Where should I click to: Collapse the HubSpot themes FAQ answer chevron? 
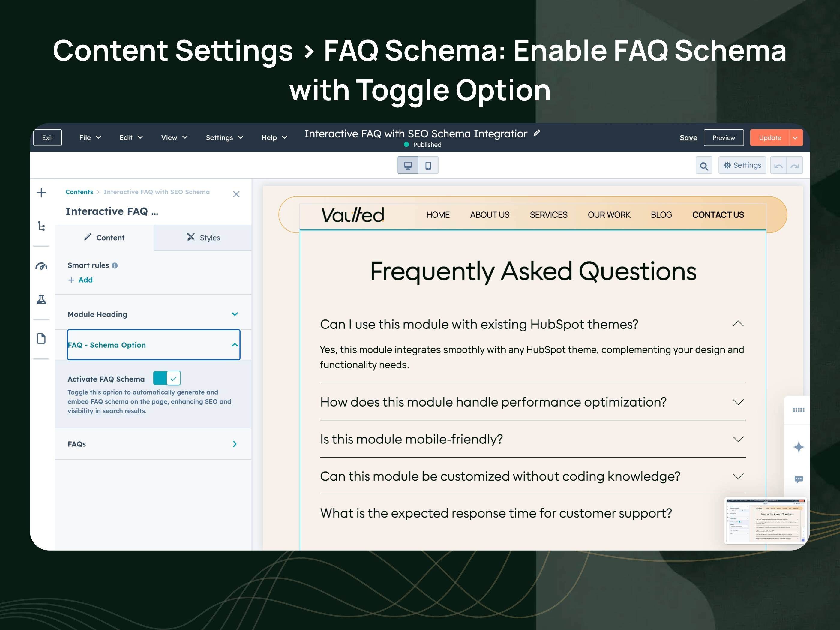pos(738,323)
